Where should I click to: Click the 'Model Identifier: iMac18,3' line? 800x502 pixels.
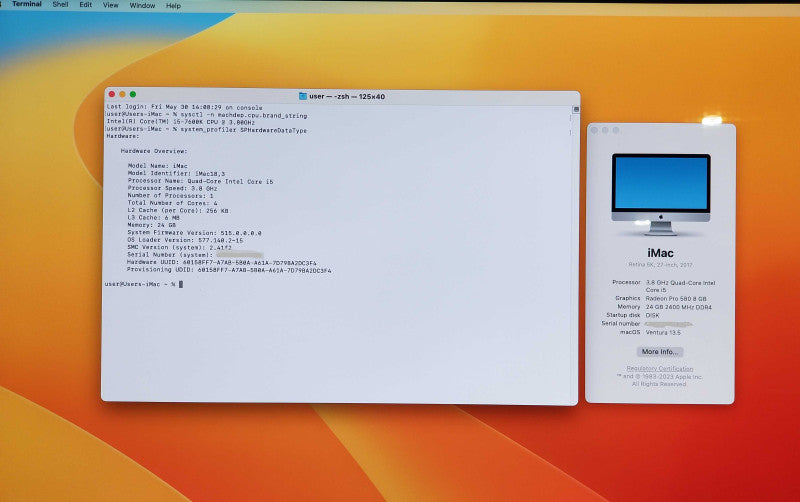pos(177,173)
